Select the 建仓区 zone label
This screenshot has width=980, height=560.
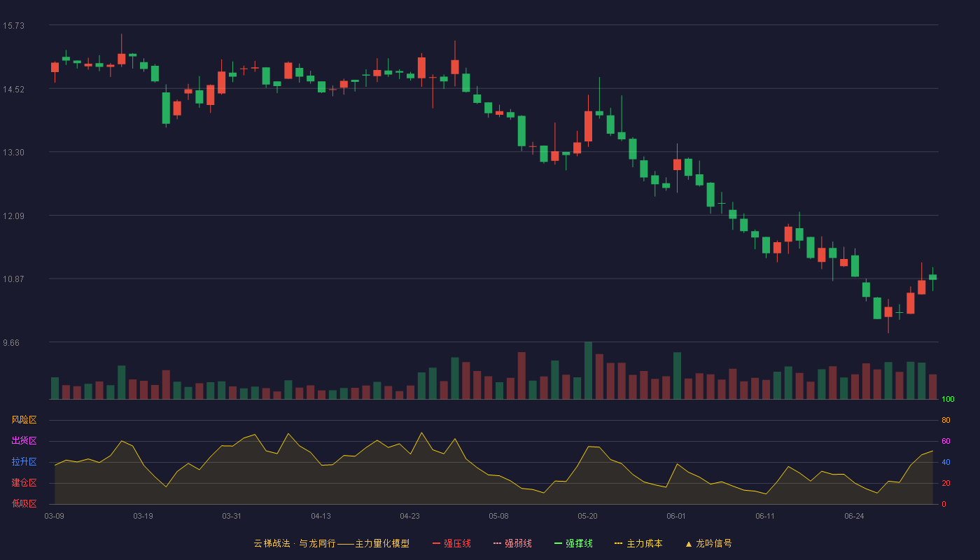[24, 483]
